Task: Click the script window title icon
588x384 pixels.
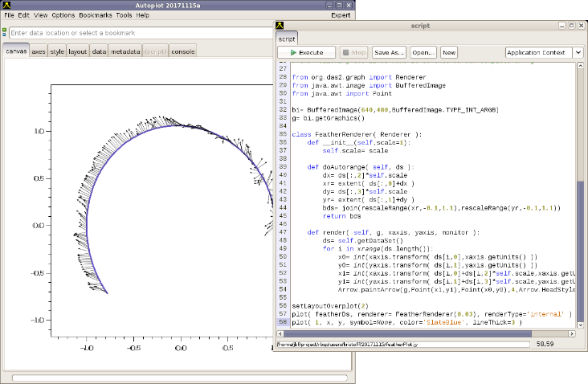Action: click(281, 25)
